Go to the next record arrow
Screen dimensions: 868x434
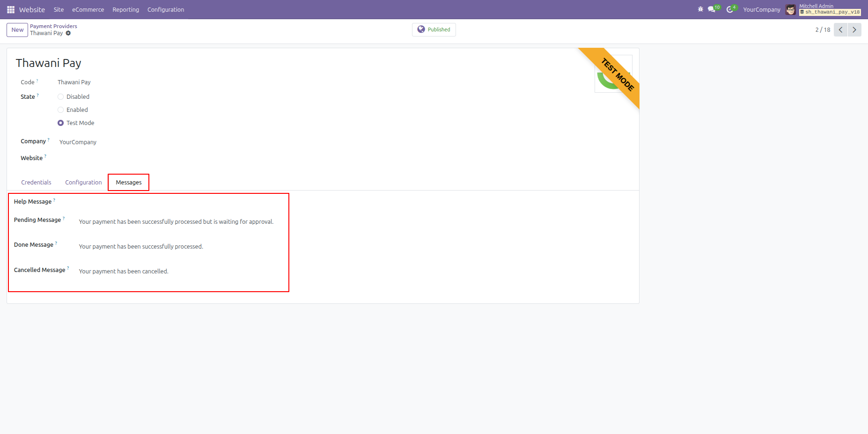tap(854, 29)
